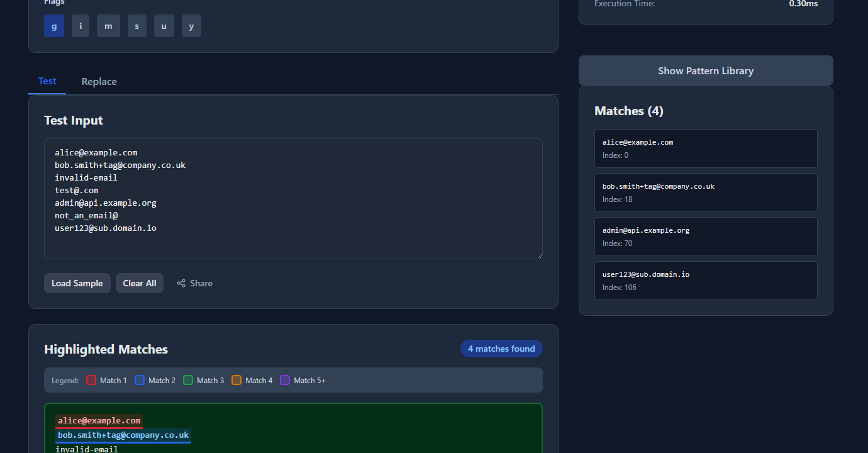
Task: Click the 'not_an_email@' line in Test Input
Action: click(86, 215)
